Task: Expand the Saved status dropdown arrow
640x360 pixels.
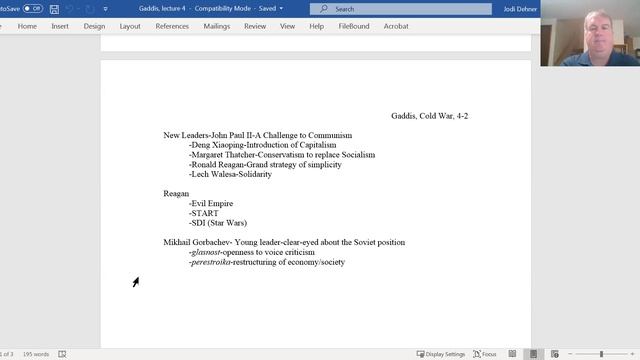Action: click(x=281, y=9)
